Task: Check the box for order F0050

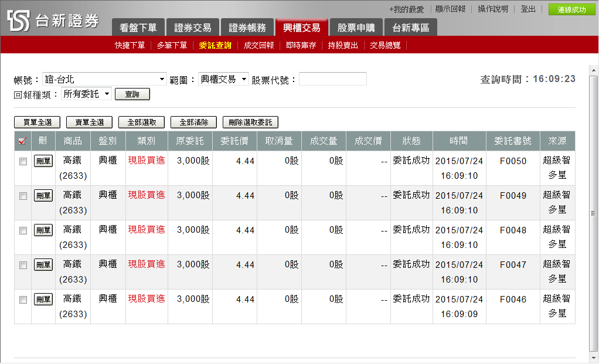Action: pyautogui.click(x=23, y=161)
